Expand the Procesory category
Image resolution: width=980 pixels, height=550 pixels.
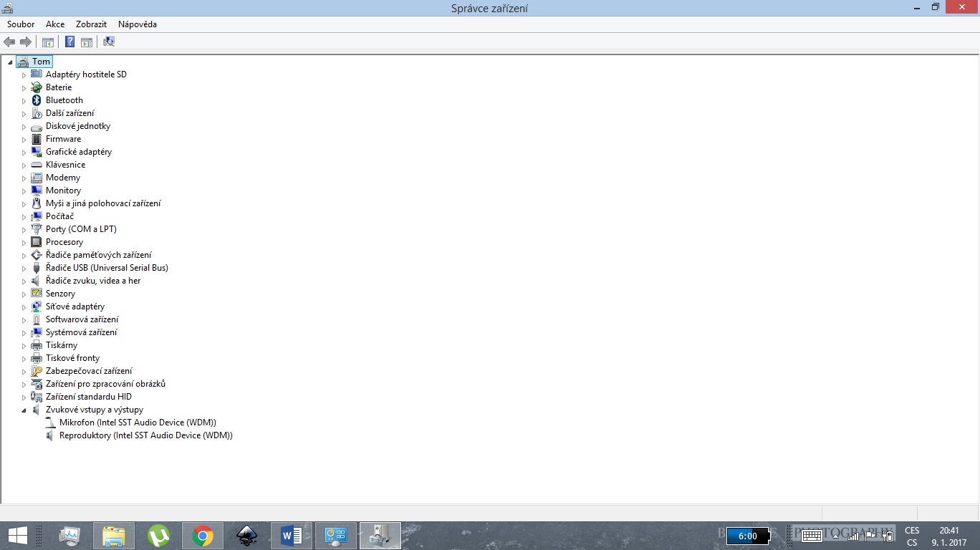(x=24, y=243)
